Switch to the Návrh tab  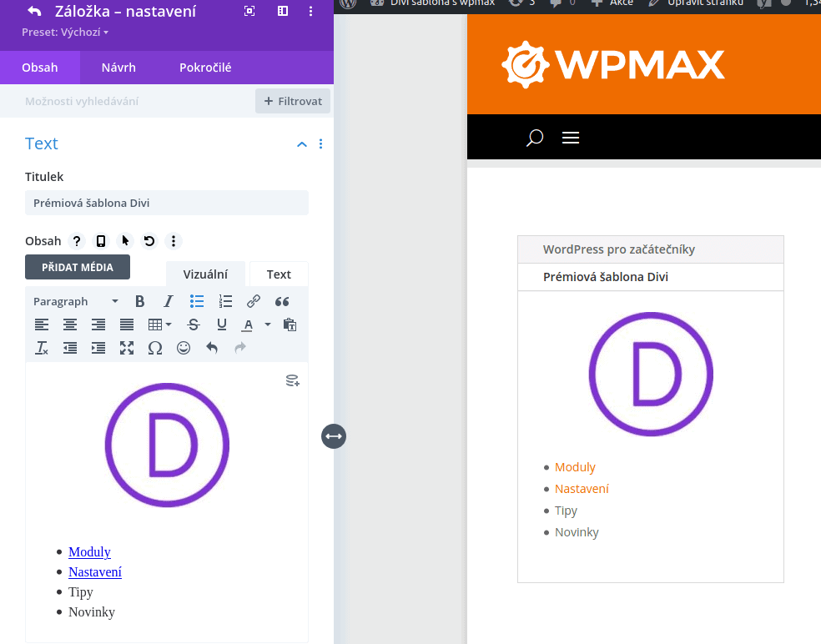coord(118,68)
